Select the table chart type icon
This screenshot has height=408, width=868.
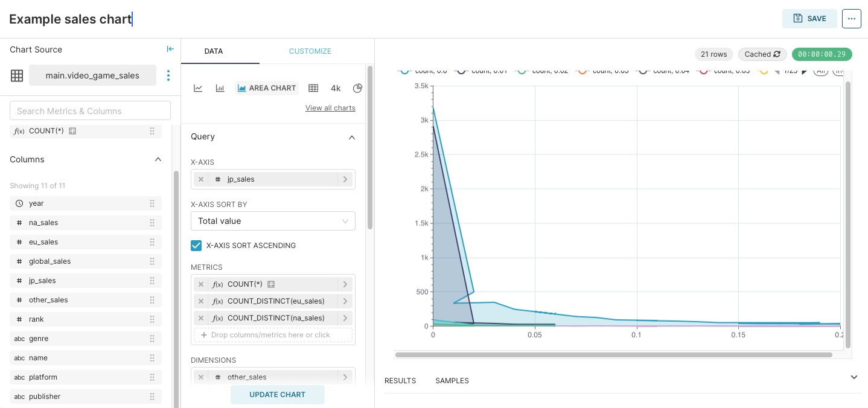coord(313,88)
